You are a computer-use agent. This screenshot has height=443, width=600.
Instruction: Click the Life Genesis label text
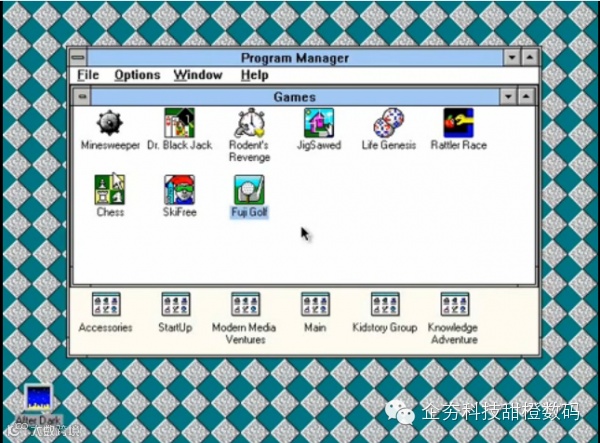(x=389, y=145)
